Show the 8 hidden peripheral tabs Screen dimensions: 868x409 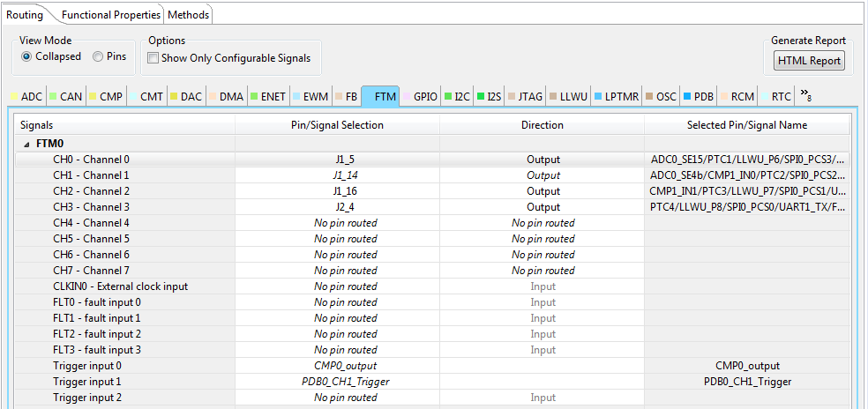(x=806, y=95)
